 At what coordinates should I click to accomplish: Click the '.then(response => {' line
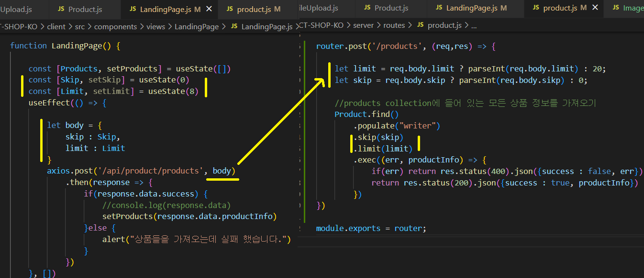(x=109, y=182)
